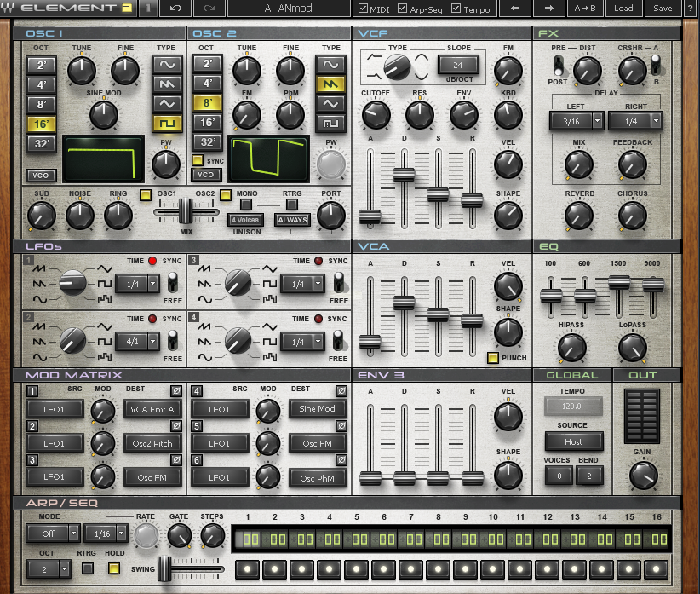Toggle the VCA Punch button

[x=493, y=358]
